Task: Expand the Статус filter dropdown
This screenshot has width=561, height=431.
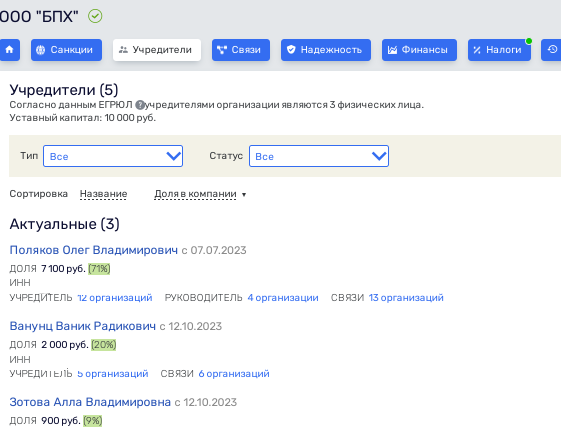Action: pyautogui.click(x=319, y=156)
